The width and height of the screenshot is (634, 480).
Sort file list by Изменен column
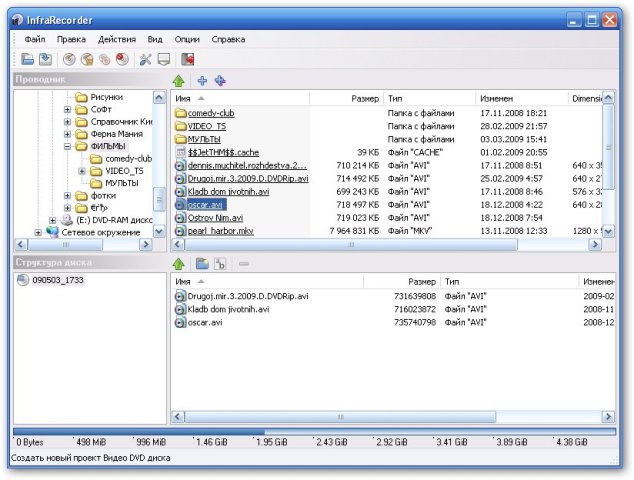[522, 98]
